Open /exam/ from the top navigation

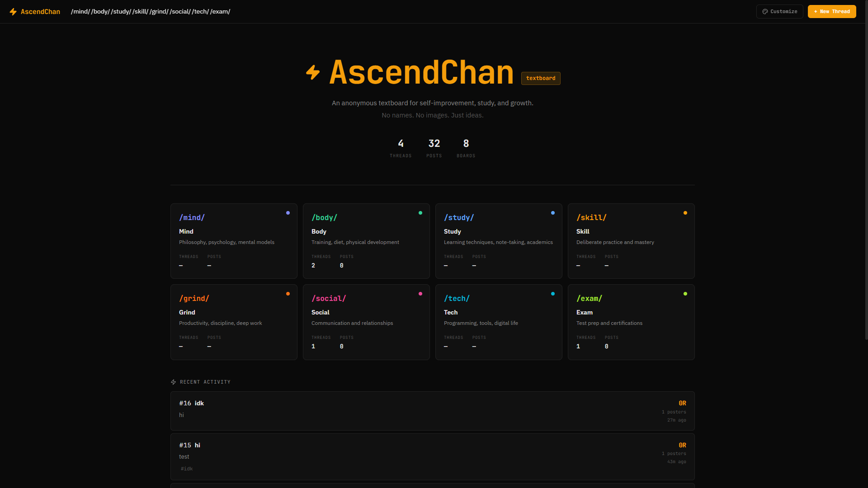(x=220, y=12)
